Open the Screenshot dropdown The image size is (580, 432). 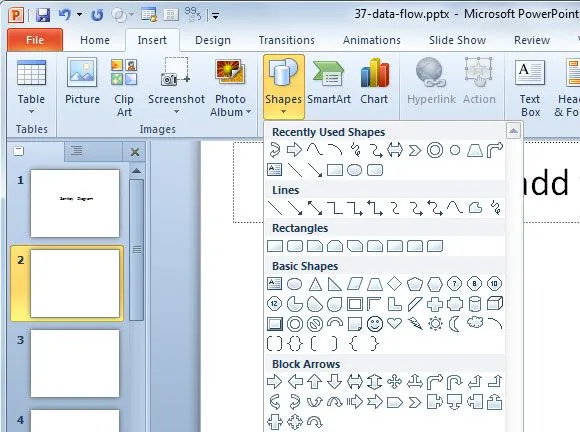click(176, 87)
